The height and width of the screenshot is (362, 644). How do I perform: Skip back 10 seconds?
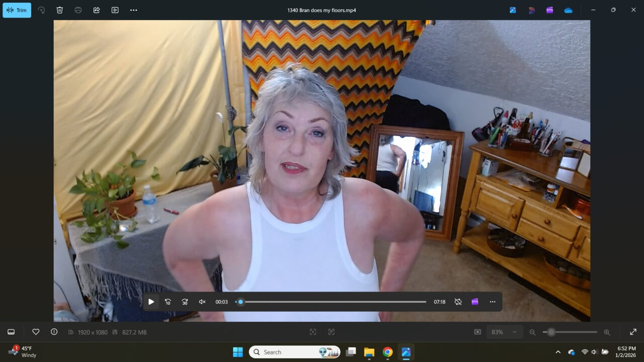[168, 302]
